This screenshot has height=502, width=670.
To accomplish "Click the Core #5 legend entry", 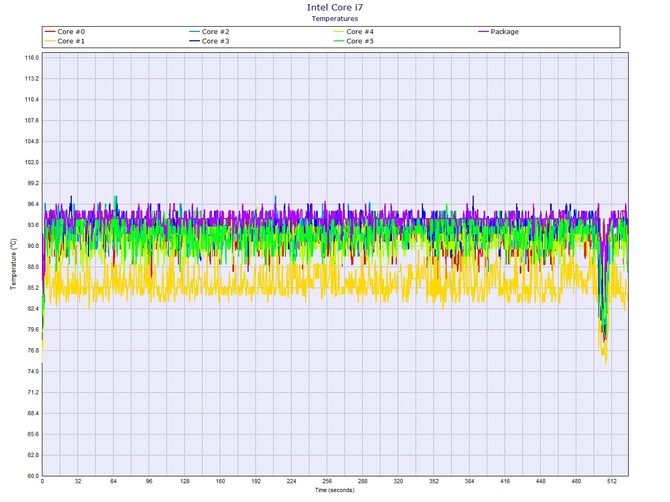I will [354, 41].
